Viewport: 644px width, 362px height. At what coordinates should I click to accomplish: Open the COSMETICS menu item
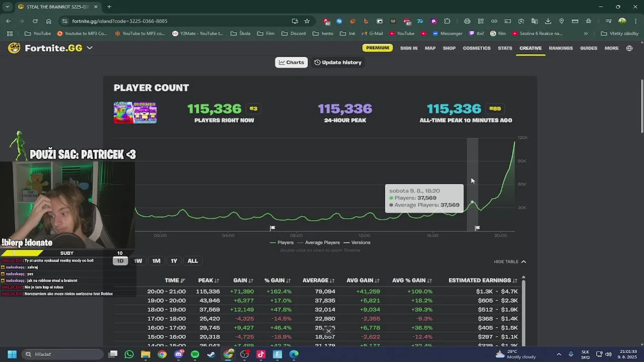[x=476, y=48]
